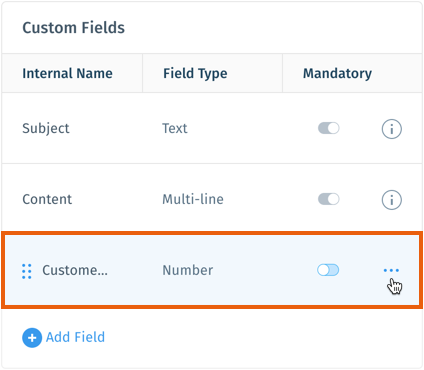424x370 pixels.
Task: Open info icon for Content field
Action: [x=391, y=200]
